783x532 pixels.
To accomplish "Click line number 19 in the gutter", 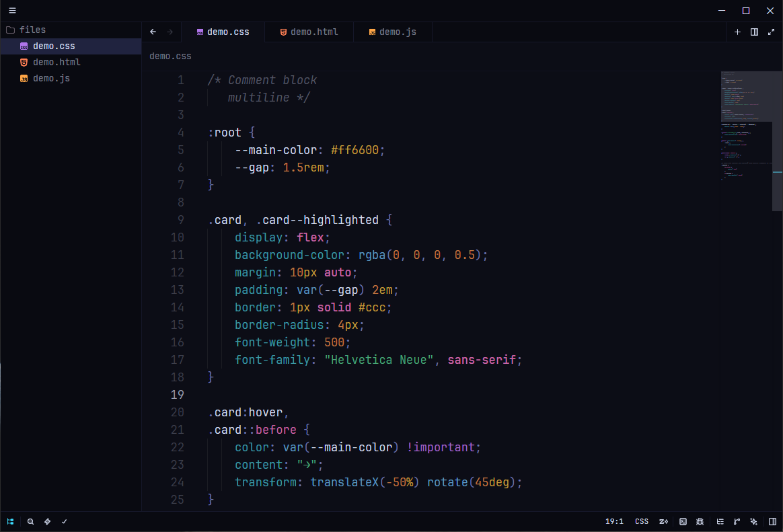I will pos(178,395).
